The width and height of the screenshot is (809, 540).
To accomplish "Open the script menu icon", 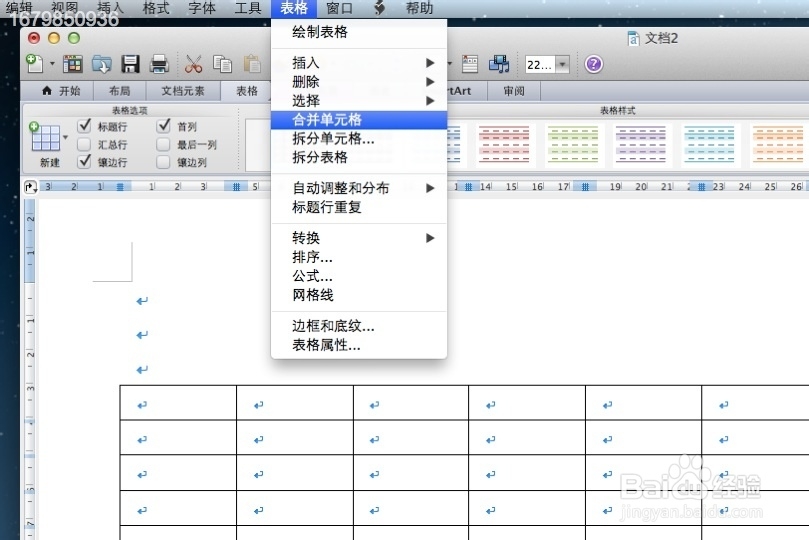I will point(379,8).
